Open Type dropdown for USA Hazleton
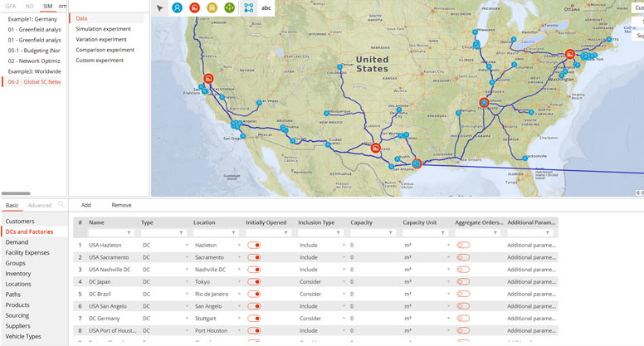This screenshot has width=644, height=346. pos(187,245)
